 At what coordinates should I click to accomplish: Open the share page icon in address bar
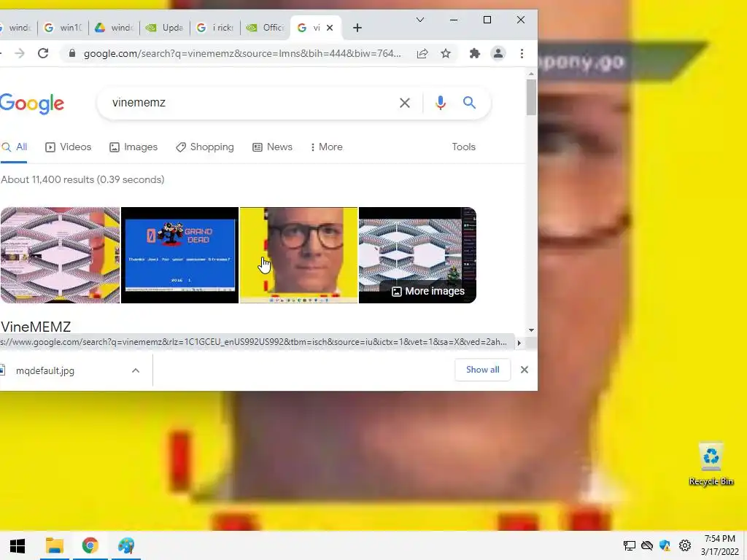(422, 53)
